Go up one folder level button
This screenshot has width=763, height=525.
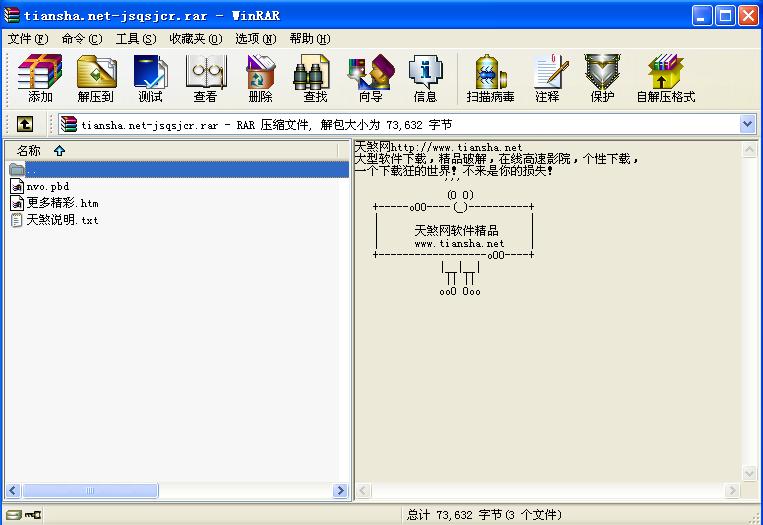pyautogui.click(x=25, y=125)
